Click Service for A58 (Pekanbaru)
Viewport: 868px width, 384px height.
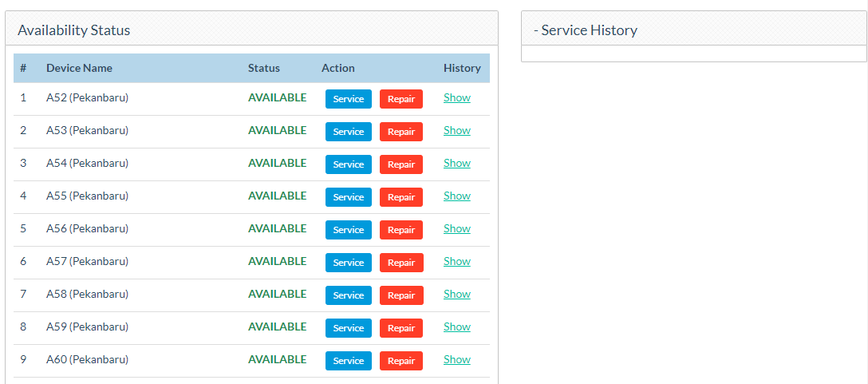pyautogui.click(x=348, y=295)
